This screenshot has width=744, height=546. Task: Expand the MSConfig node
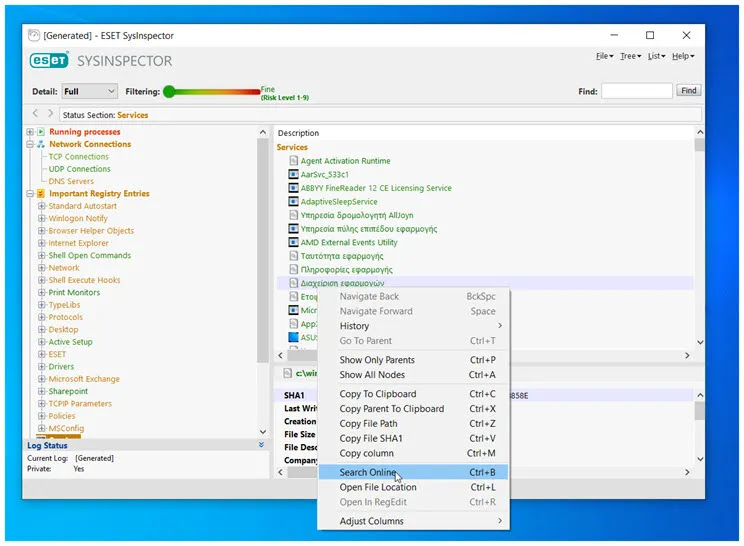pos(42,428)
